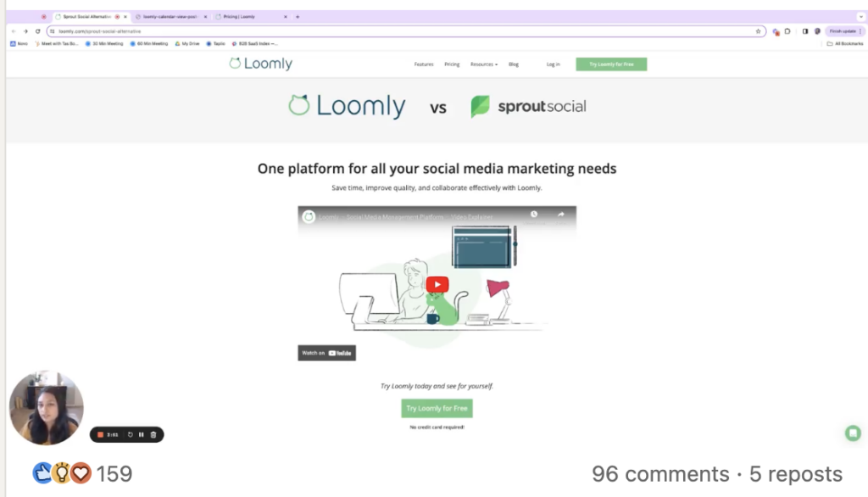Pause the screen recording
868x497 pixels.
pyautogui.click(x=142, y=435)
